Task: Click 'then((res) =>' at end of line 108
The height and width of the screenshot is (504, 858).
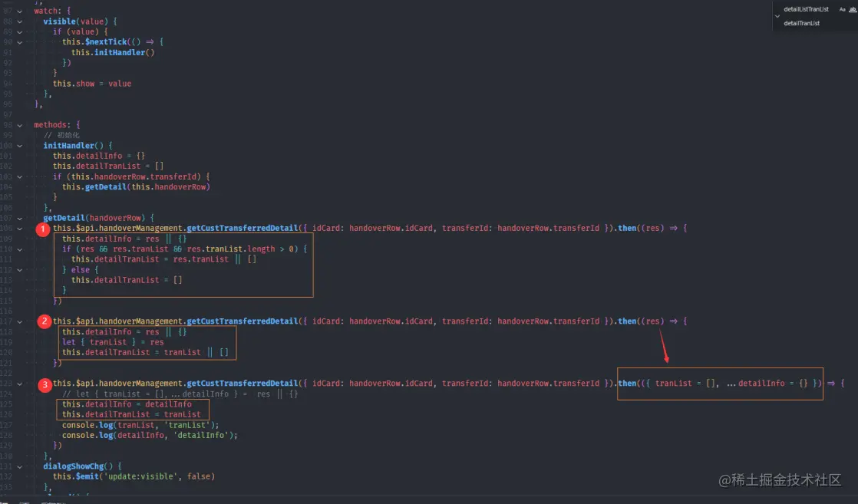Action: tap(648, 228)
